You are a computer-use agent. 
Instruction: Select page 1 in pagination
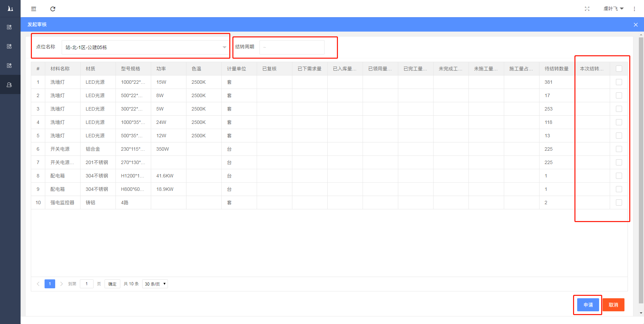[50, 284]
